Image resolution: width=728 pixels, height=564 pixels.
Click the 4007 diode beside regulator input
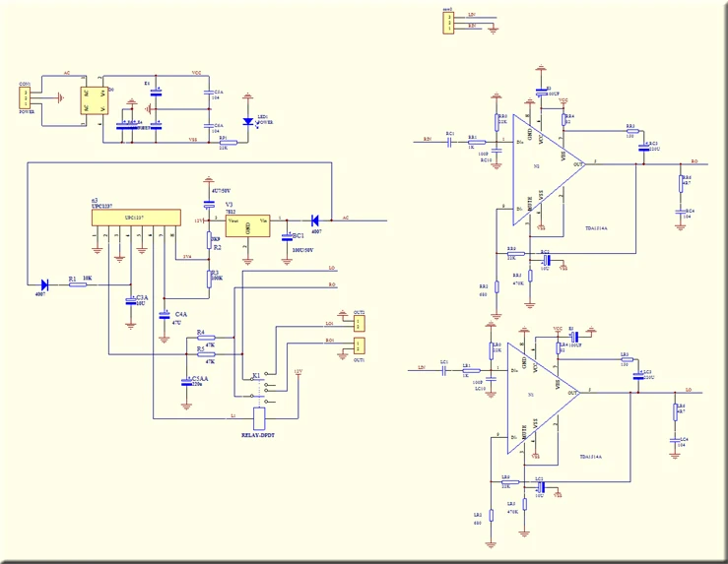click(315, 220)
